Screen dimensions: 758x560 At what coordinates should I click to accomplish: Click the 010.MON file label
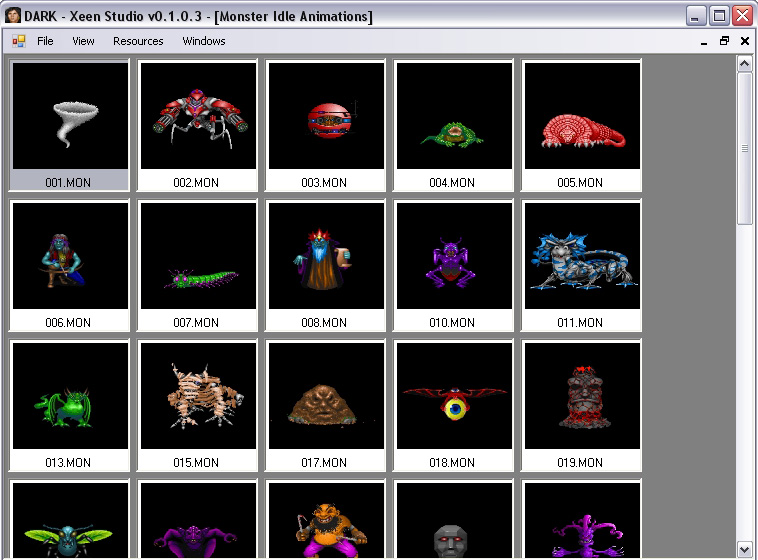(x=452, y=323)
